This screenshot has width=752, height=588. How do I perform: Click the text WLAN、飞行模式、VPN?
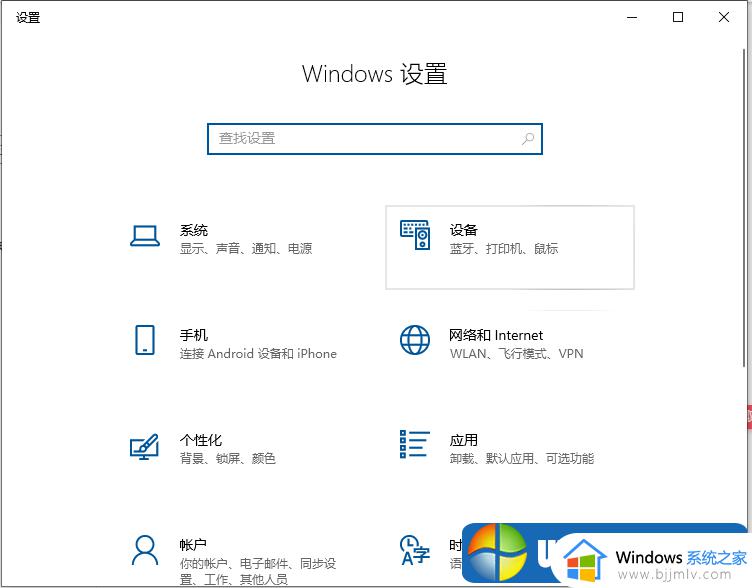517,353
